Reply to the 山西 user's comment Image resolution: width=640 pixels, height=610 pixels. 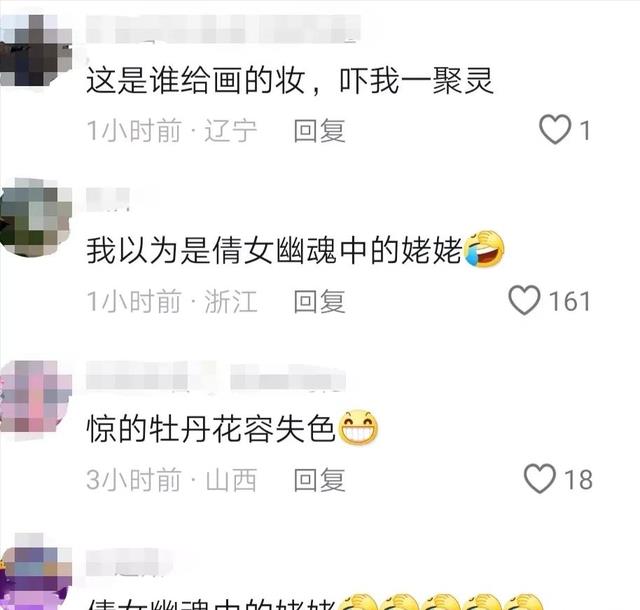[320, 480]
